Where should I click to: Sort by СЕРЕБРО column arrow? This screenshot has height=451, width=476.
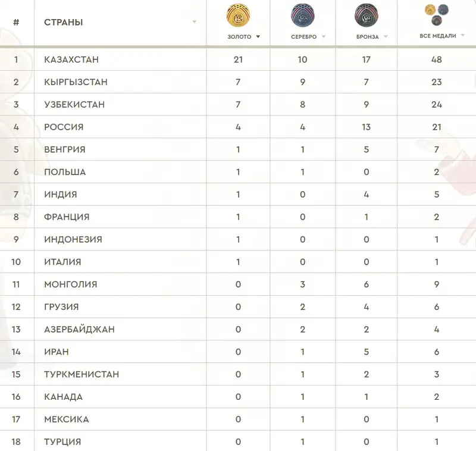[x=324, y=37]
